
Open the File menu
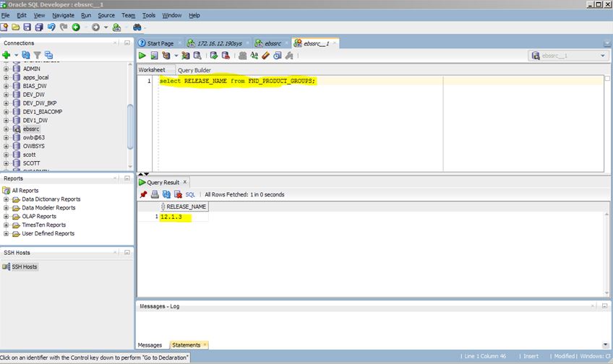pos(5,15)
